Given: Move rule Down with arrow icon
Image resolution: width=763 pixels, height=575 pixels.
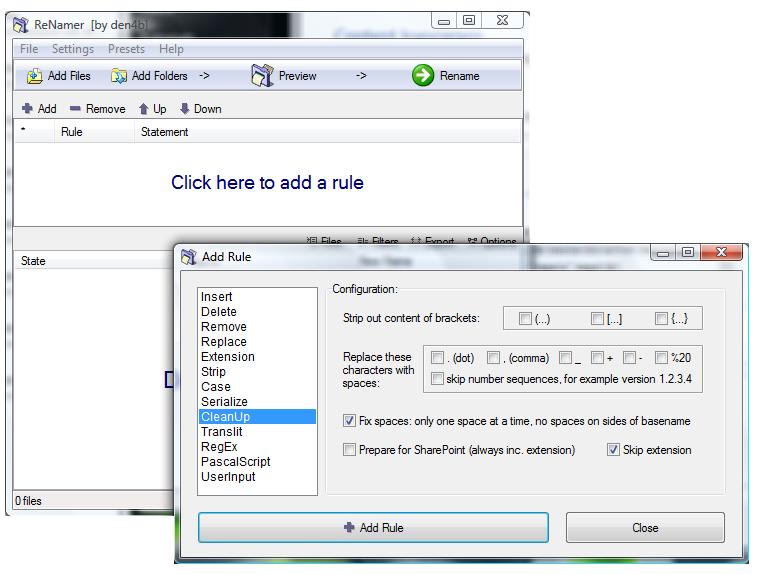Looking at the screenshot, I should 184,108.
